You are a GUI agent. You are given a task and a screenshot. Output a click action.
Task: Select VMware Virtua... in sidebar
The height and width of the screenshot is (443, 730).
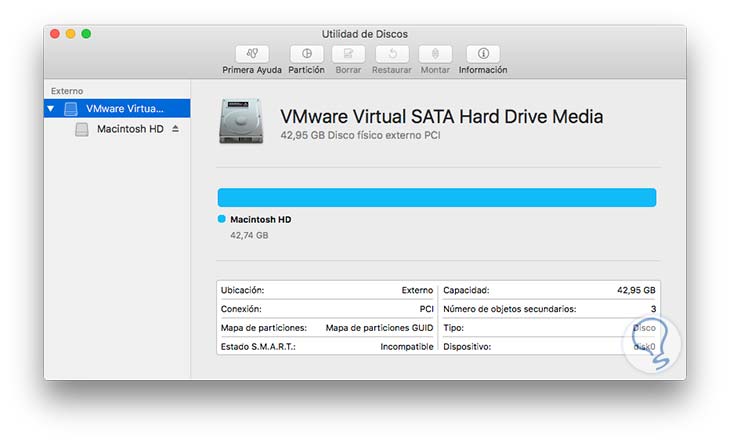pyautogui.click(x=117, y=108)
